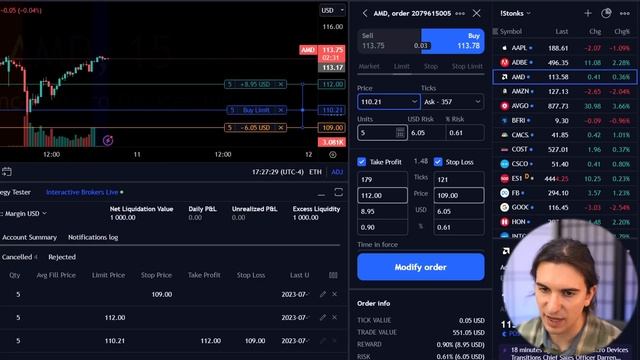Toggle ETH extended hours session

point(316,172)
